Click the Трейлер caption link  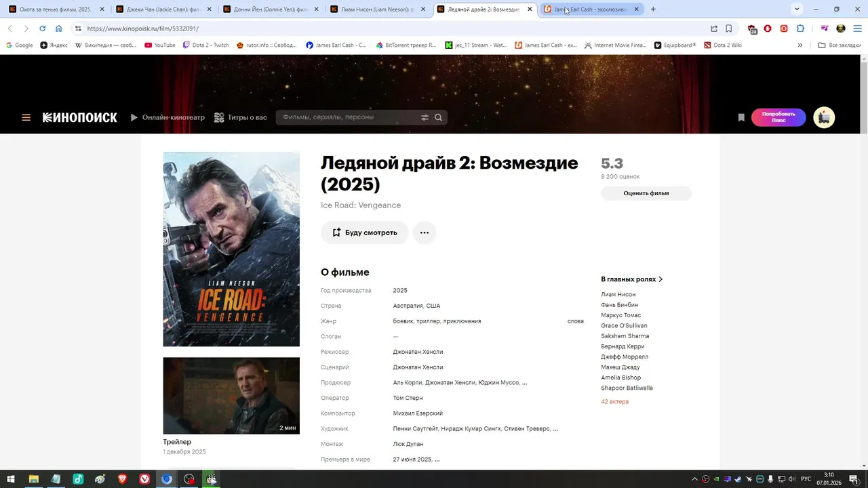(177, 442)
